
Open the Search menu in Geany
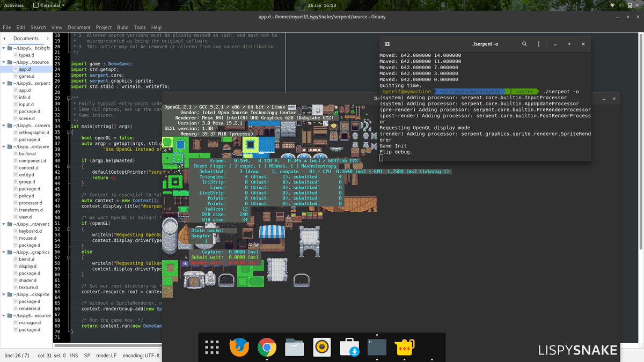[38, 27]
